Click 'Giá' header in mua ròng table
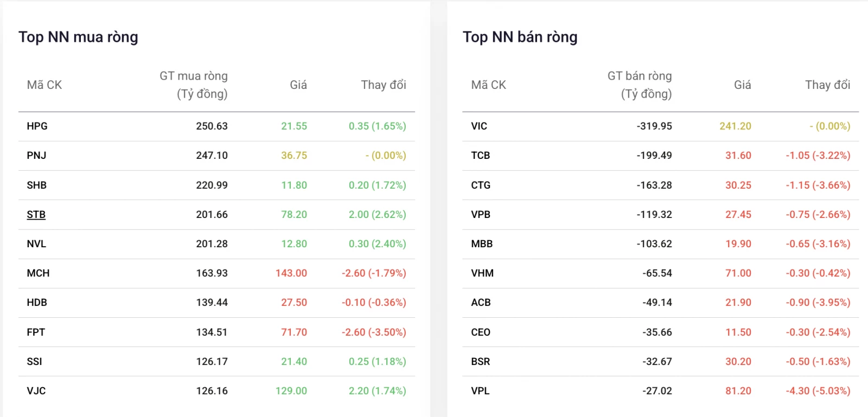The height and width of the screenshot is (417, 868). tap(298, 85)
